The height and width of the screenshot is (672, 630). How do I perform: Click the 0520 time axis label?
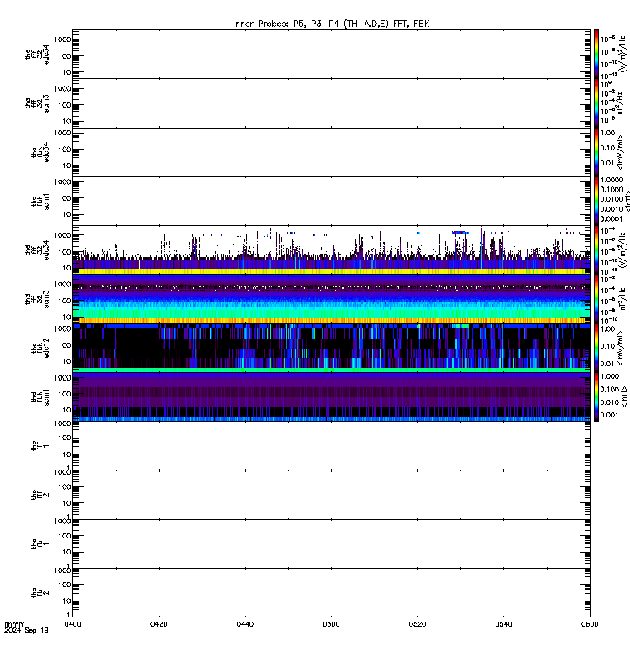pos(417,624)
